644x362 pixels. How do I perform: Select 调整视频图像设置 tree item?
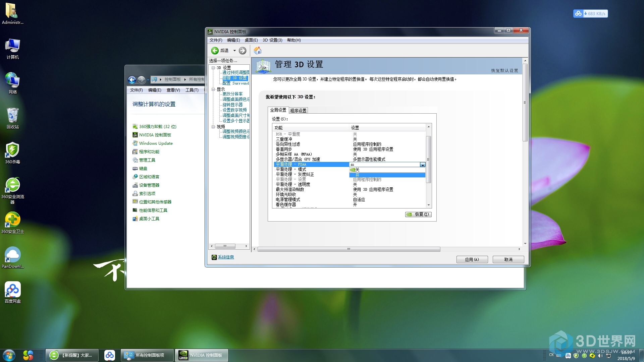pos(236,137)
